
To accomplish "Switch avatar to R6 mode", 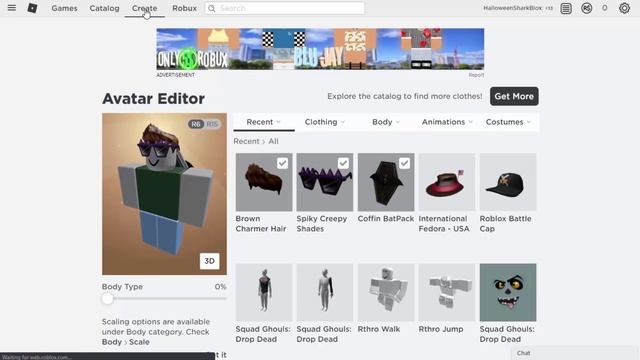I will pos(196,124).
